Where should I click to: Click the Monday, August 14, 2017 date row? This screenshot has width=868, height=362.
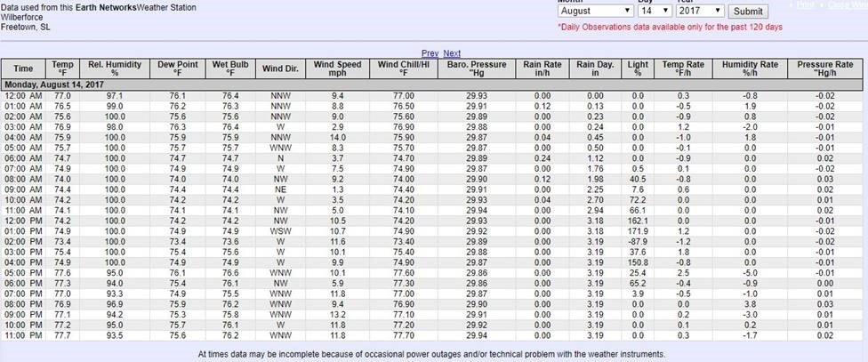click(x=432, y=84)
